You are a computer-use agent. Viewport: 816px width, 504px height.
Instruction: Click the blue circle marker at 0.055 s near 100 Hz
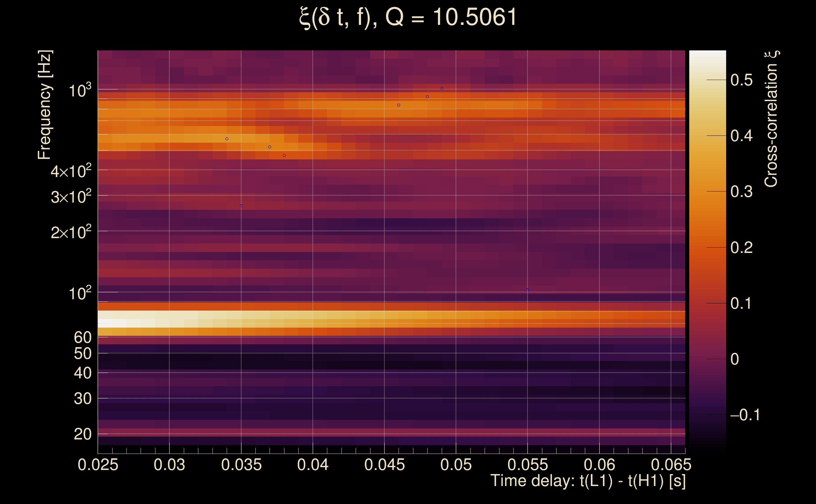tap(527, 290)
